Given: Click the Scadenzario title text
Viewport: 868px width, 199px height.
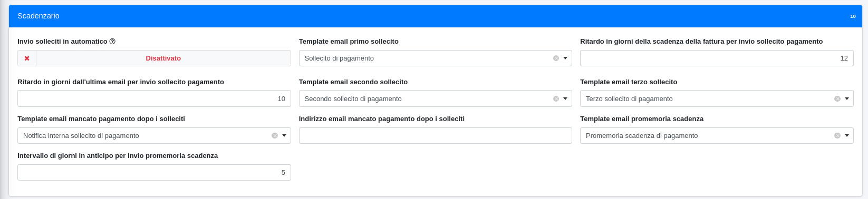Looking at the screenshot, I should (x=38, y=16).
